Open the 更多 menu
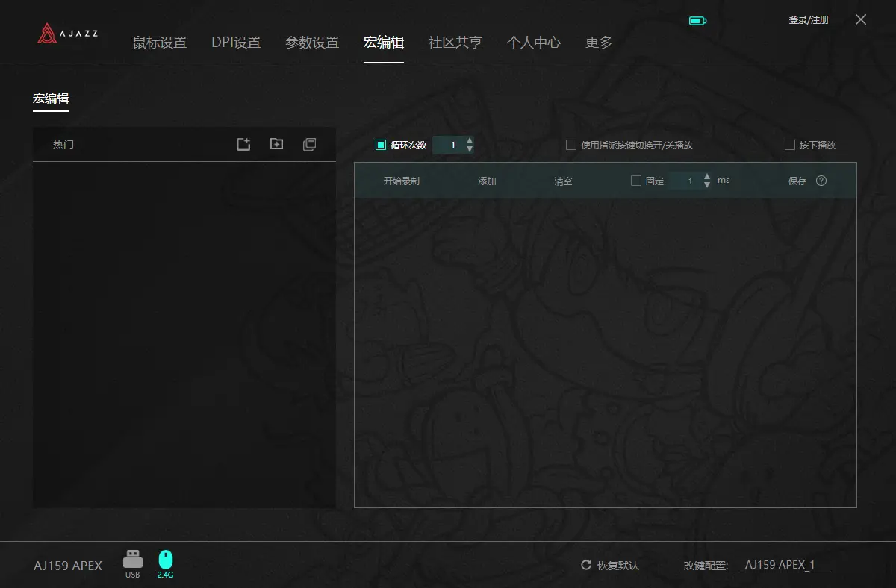The image size is (896, 588). tap(599, 43)
